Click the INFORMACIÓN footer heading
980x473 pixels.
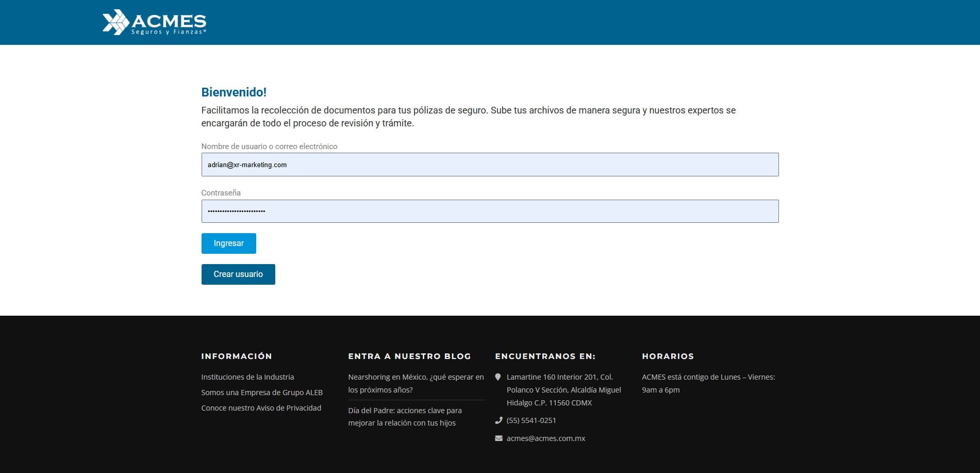[x=237, y=356]
